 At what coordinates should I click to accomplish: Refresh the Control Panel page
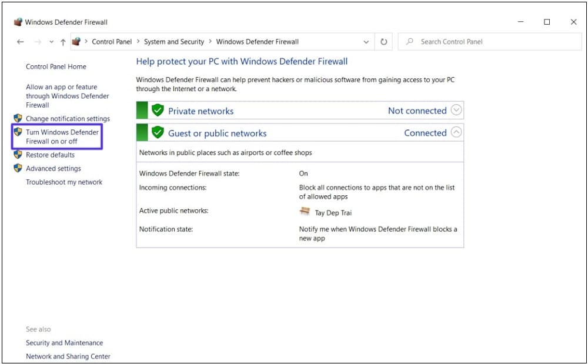coord(383,42)
